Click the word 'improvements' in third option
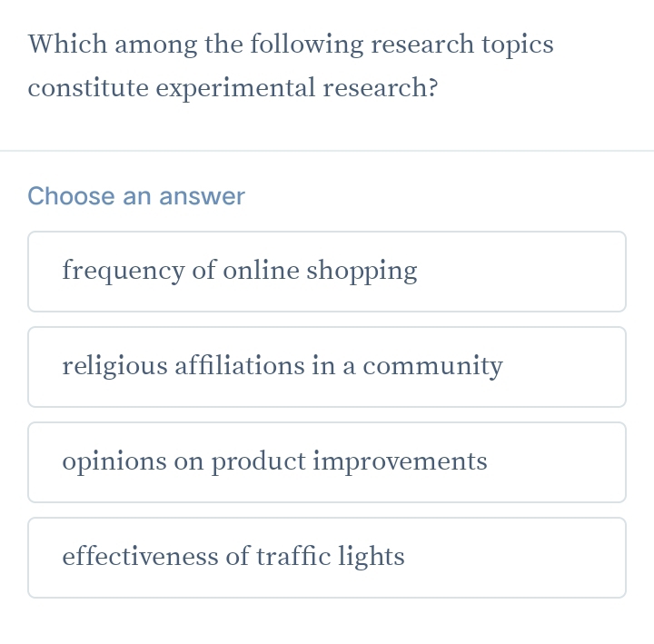Viewport: 654px width, 644px height. (400, 461)
